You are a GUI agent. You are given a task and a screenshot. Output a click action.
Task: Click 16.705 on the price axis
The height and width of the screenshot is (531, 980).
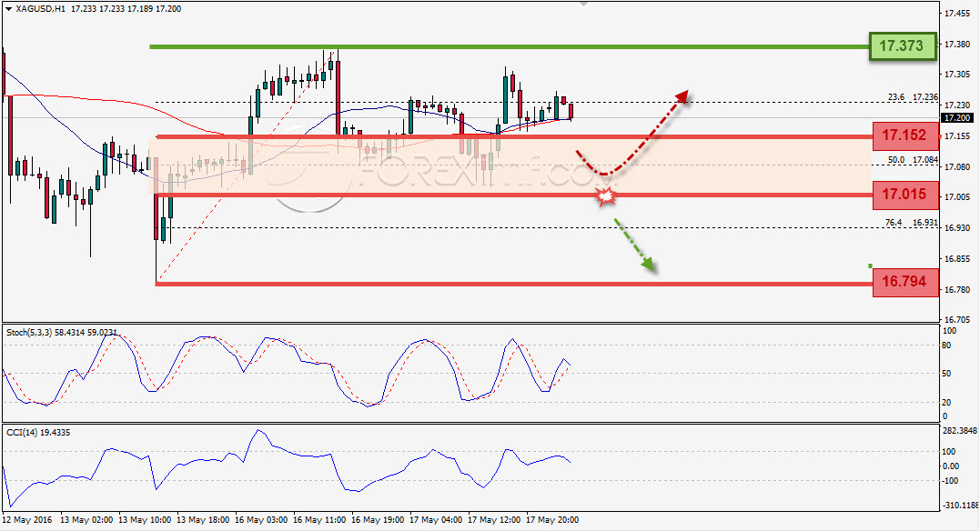pyautogui.click(x=957, y=319)
